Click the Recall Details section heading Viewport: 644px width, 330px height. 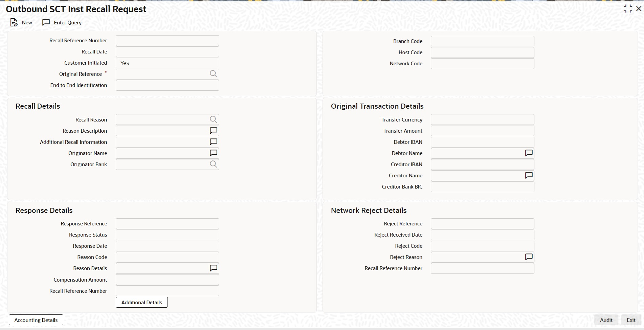(x=38, y=106)
